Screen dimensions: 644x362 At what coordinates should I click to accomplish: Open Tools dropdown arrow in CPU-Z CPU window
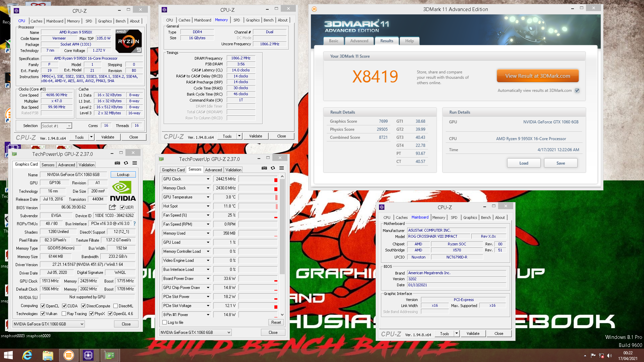coord(91,137)
